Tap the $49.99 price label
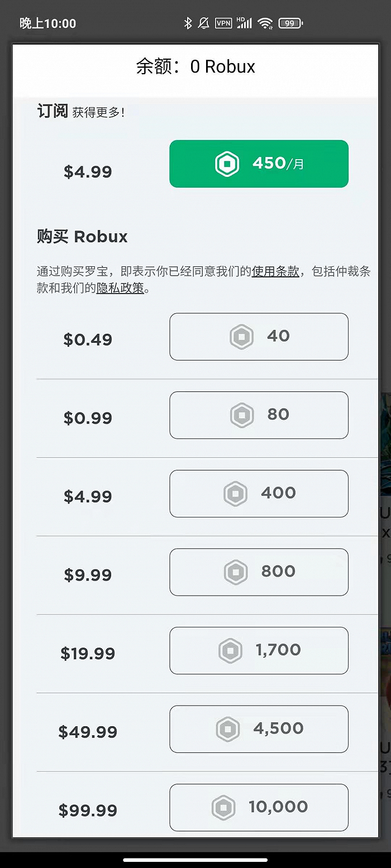The width and height of the screenshot is (391, 868). click(x=88, y=732)
